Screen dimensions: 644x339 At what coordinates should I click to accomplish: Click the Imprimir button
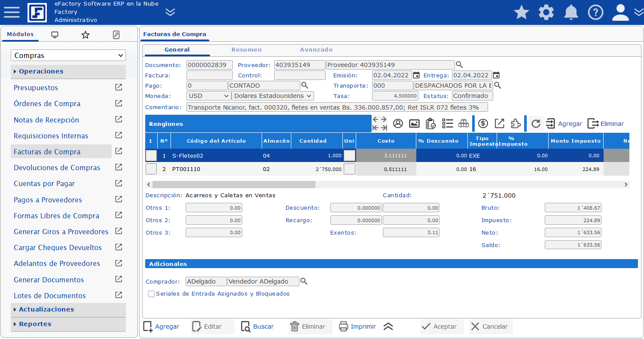point(357,327)
